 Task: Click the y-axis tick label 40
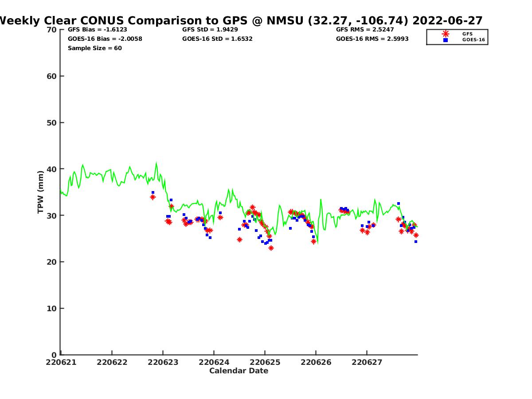[x=52, y=169]
